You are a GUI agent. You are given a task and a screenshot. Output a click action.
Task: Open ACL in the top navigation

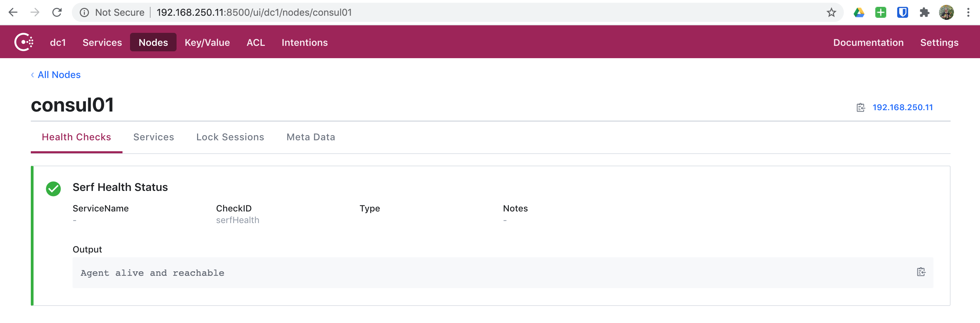pos(256,42)
